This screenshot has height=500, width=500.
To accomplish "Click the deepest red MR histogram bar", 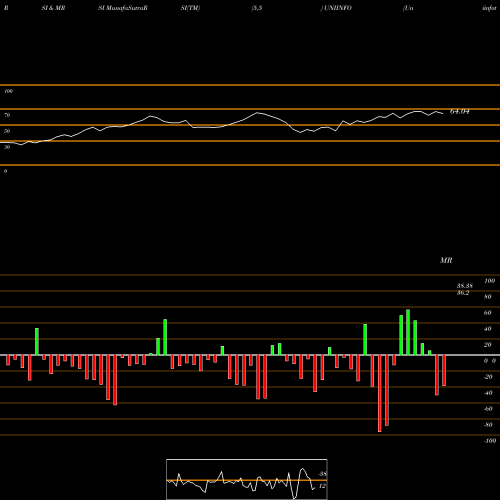I will point(380,393).
